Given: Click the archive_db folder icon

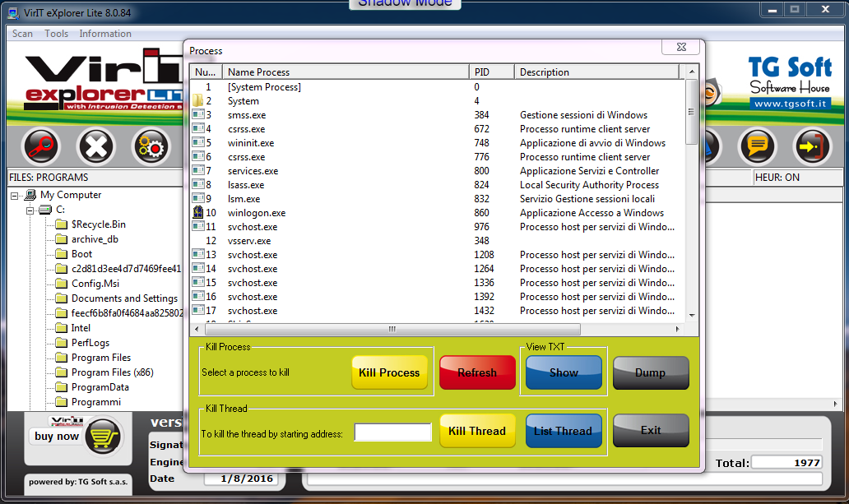Looking at the screenshot, I should coord(62,238).
